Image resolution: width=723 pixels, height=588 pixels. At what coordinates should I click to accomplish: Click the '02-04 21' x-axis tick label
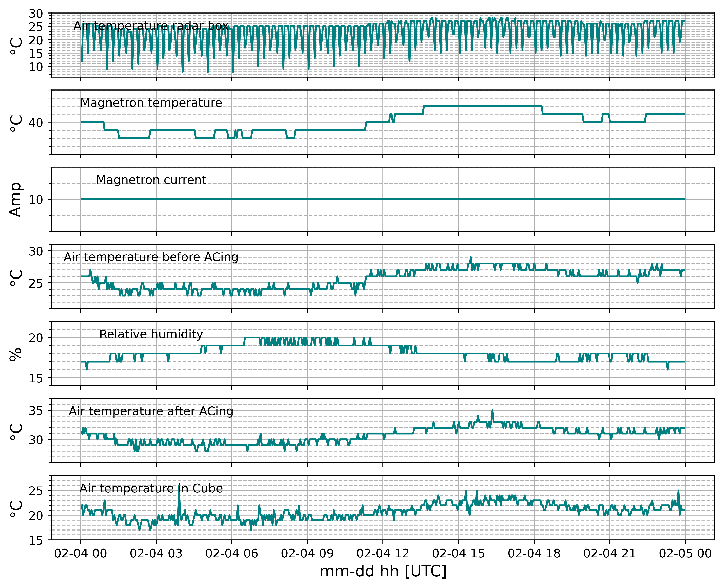610,553
